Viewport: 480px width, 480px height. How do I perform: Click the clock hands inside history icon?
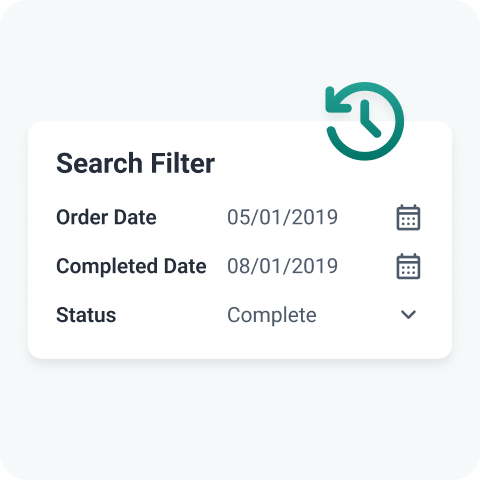(x=371, y=119)
